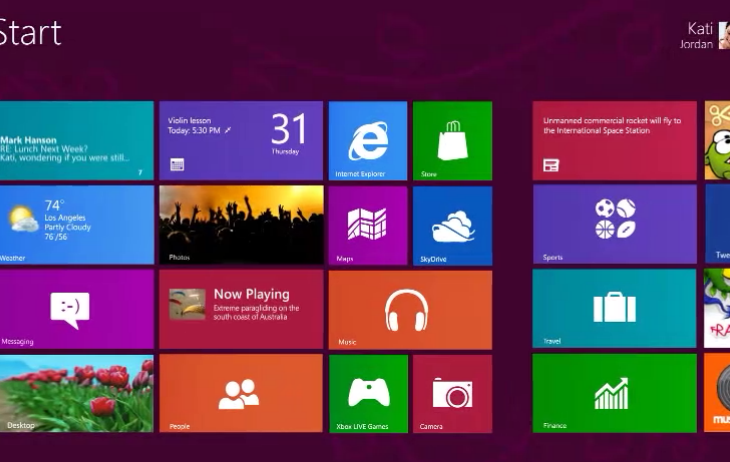Open the Sports tile
The width and height of the screenshot is (730, 462).
[x=614, y=224]
